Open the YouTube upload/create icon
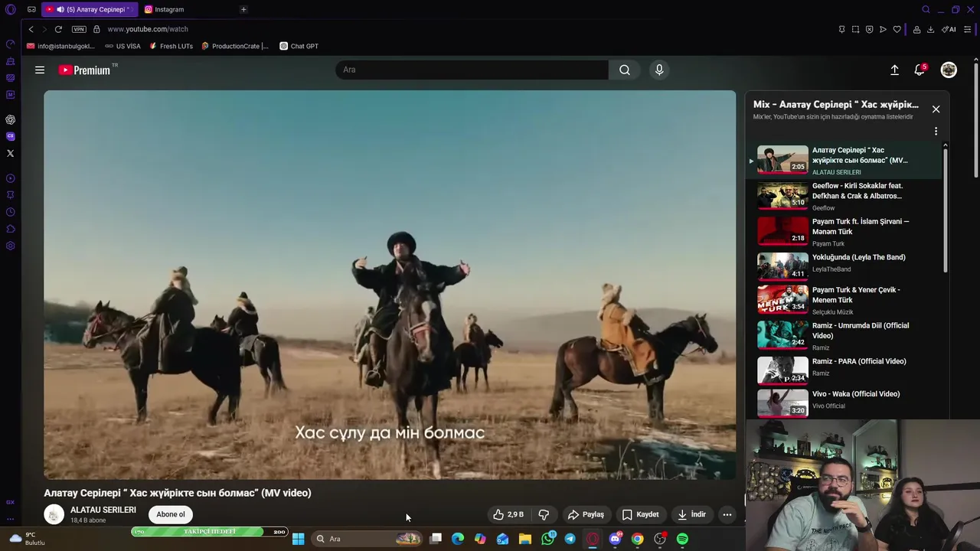980x551 pixels. pos(894,70)
